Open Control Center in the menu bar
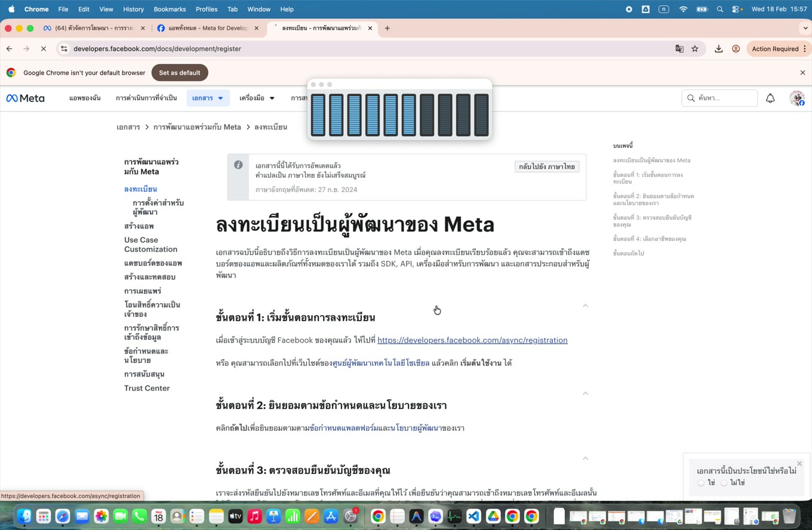Image resolution: width=812 pixels, height=530 pixels. coord(737,9)
